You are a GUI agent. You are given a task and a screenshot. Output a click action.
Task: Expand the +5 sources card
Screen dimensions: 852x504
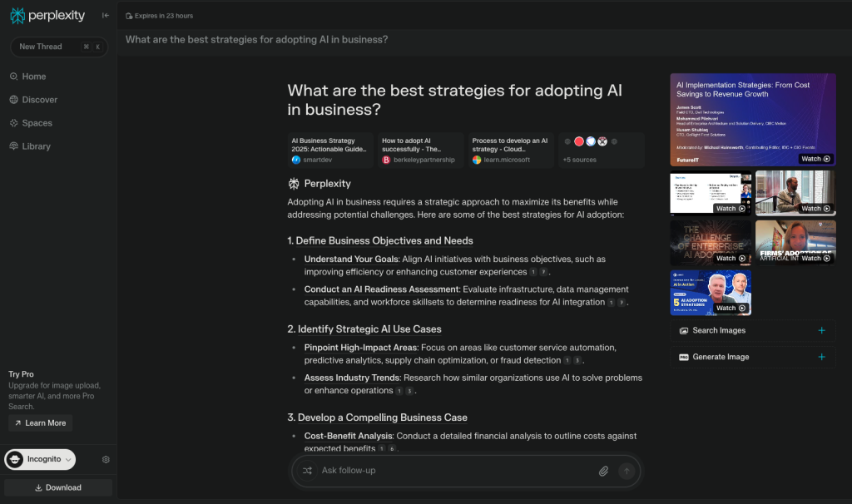(x=601, y=151)
